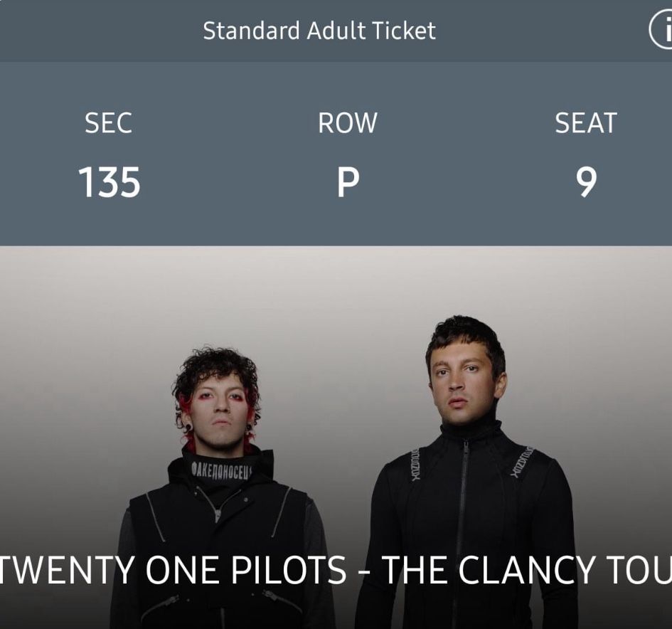
Task: Click the SEAT label
Action: pyautogui.click(x=585, y=123)
